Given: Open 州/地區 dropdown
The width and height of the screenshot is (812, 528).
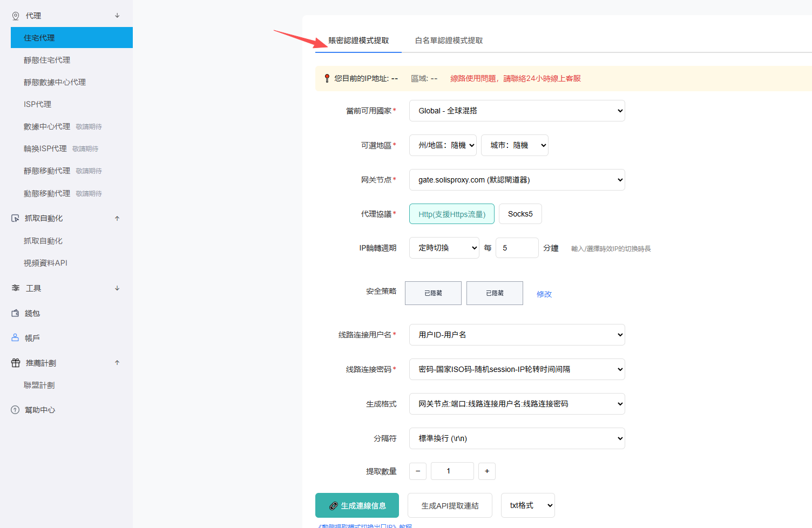Looking at the screenshot, I should click(443, 145).
